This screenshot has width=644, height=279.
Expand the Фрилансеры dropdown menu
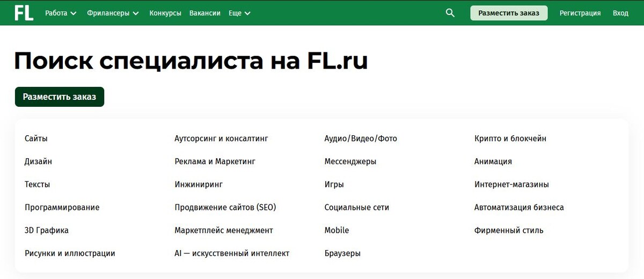click(x=113, y=13)
